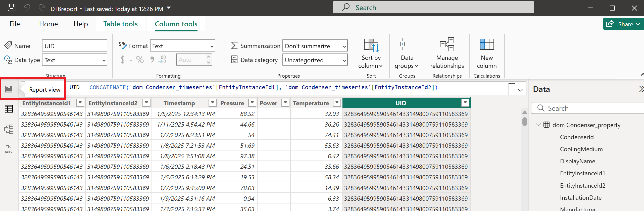Select the CondenserId field

coord(577,137)
